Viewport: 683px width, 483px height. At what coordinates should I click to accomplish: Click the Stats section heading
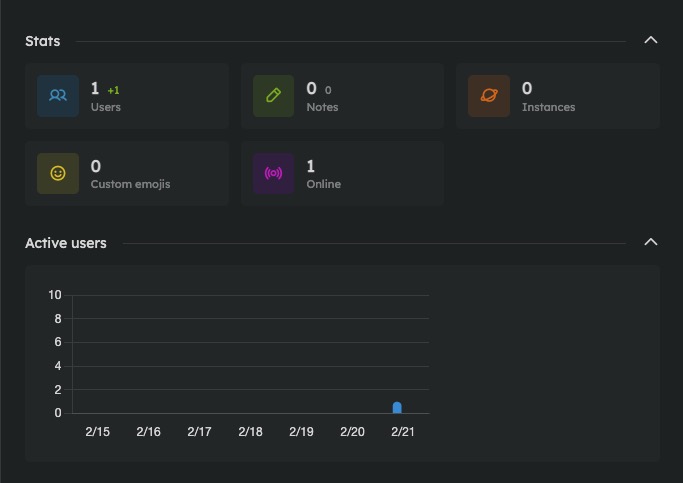pyautogui.click(x=43, y=41)
